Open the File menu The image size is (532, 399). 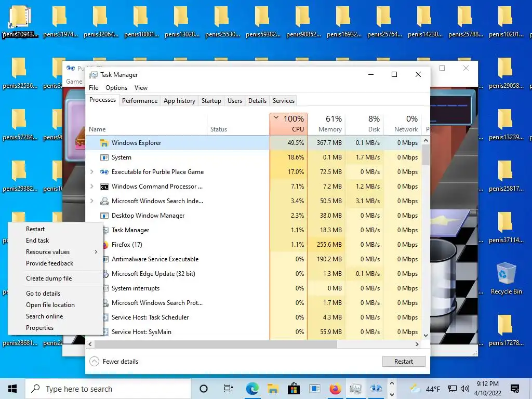click(94, 88)
